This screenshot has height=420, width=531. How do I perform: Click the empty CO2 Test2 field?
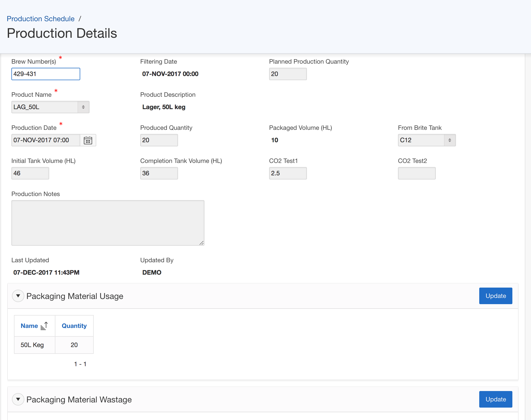pos(417,173)
